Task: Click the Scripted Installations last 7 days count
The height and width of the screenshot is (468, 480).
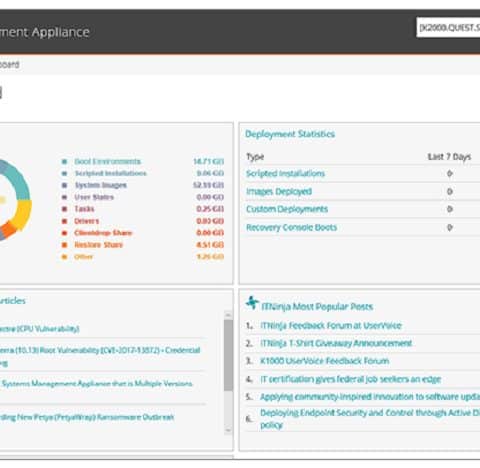Action: [x=450, y=174]
